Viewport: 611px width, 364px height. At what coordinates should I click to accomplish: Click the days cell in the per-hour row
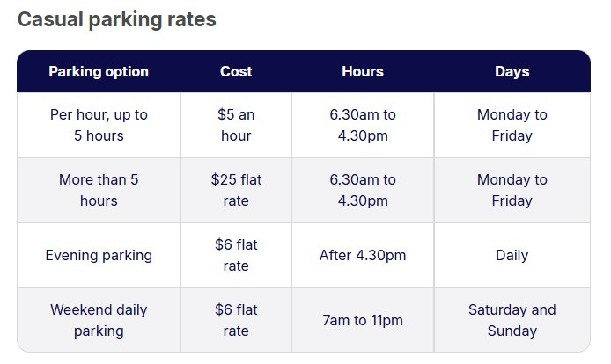coord(512,125)
